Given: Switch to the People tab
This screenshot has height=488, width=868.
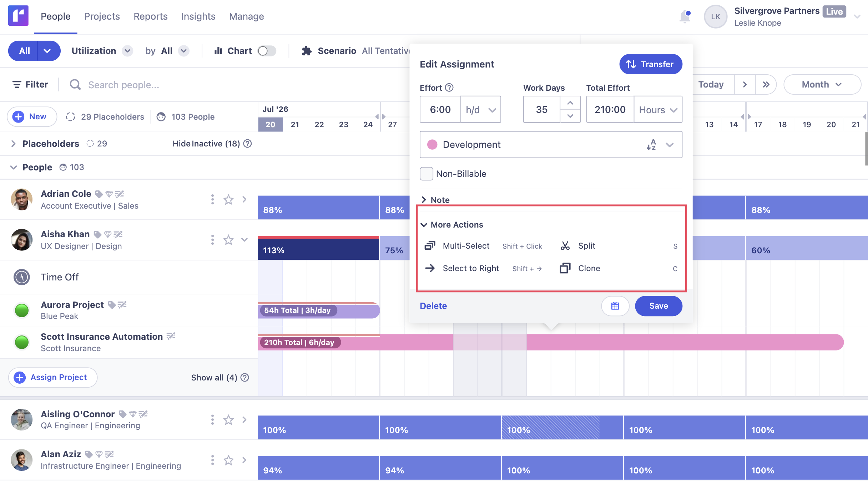Looking at the screenshot, I should pyautogui.click(x=55, y=16).
